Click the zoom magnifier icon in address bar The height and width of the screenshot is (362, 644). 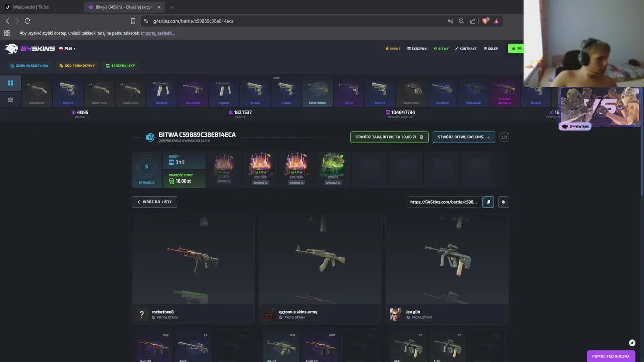(461, 21)
